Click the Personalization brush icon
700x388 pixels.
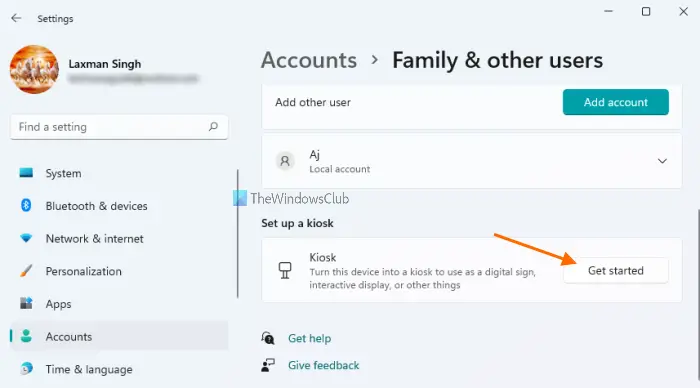coord(26,271)
